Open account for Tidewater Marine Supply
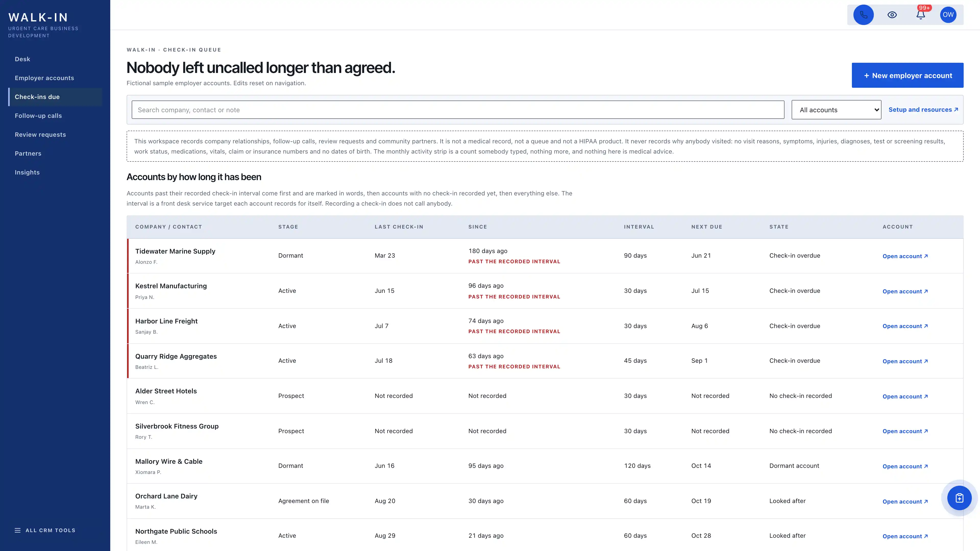 [905, 256]
